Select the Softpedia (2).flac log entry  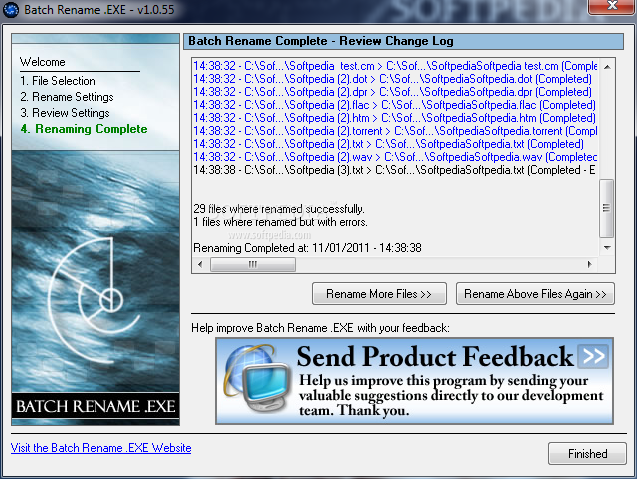pos(394,105)
